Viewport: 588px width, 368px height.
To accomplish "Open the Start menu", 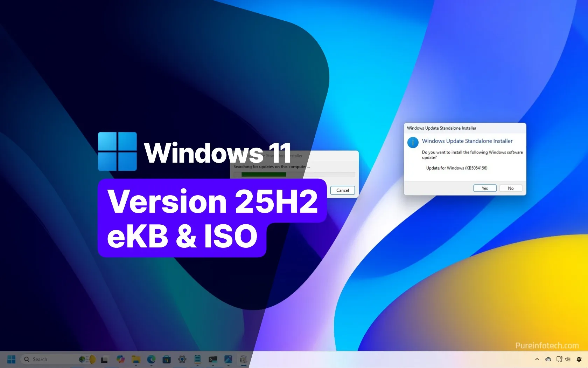I will click(11, 359).
